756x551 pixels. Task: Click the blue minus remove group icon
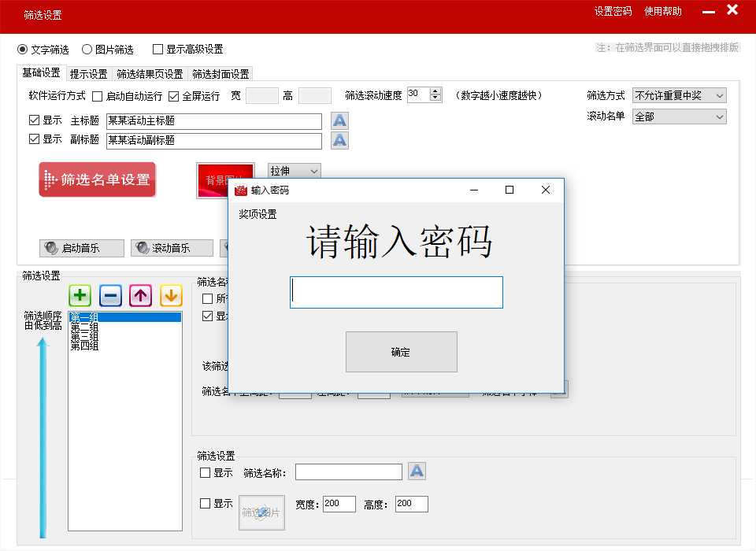110,296
